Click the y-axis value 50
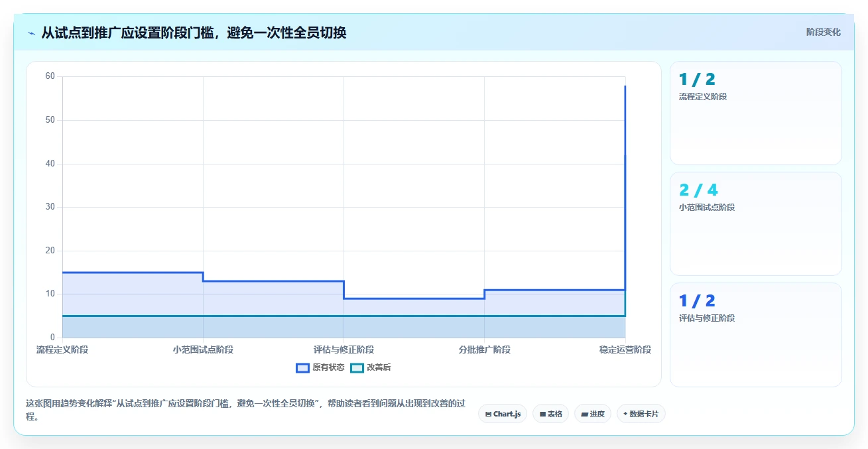 click(50, 120)
